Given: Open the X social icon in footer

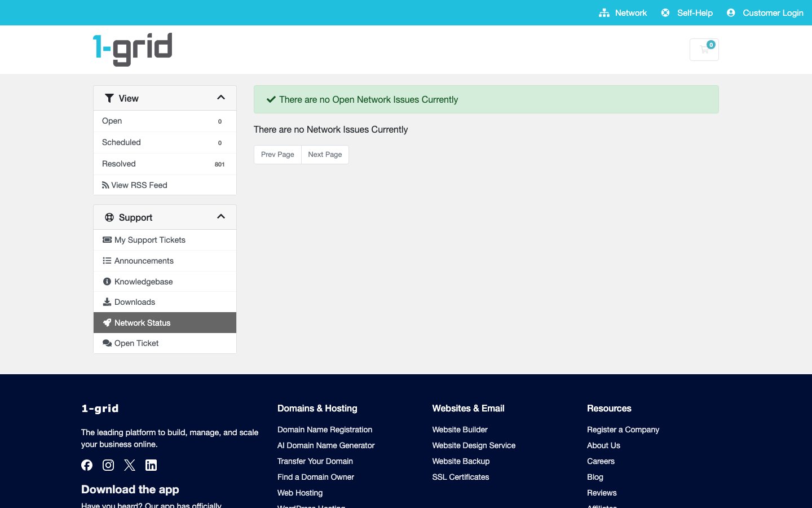Looking at the screenshot, I should tap(130, 465).
